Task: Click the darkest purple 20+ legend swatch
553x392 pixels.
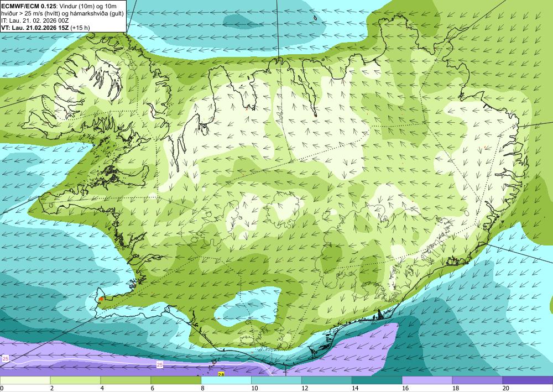Action: 528,380
